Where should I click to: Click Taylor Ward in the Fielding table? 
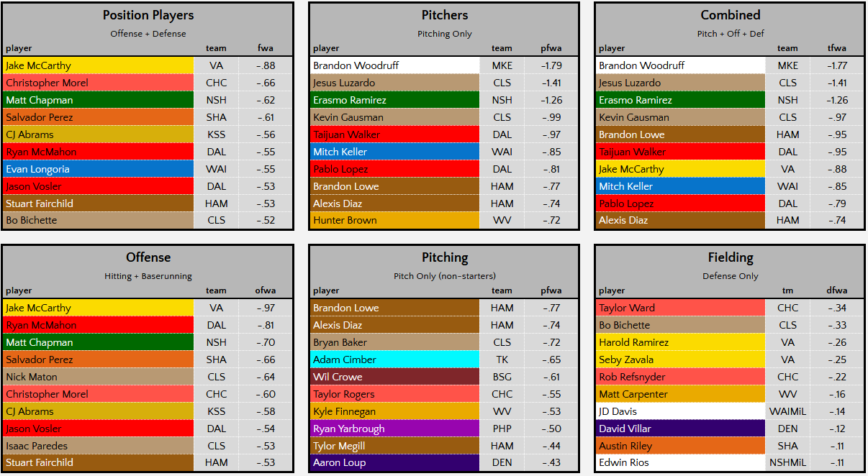627,308
